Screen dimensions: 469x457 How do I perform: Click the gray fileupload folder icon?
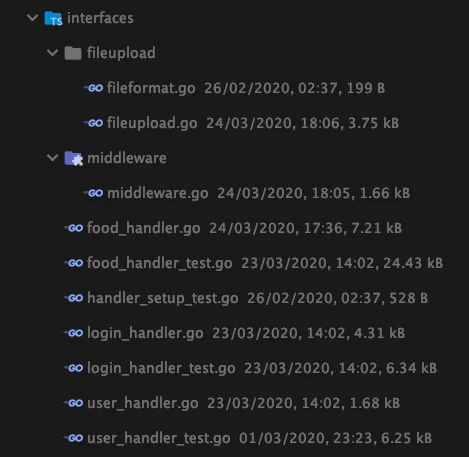73,53
